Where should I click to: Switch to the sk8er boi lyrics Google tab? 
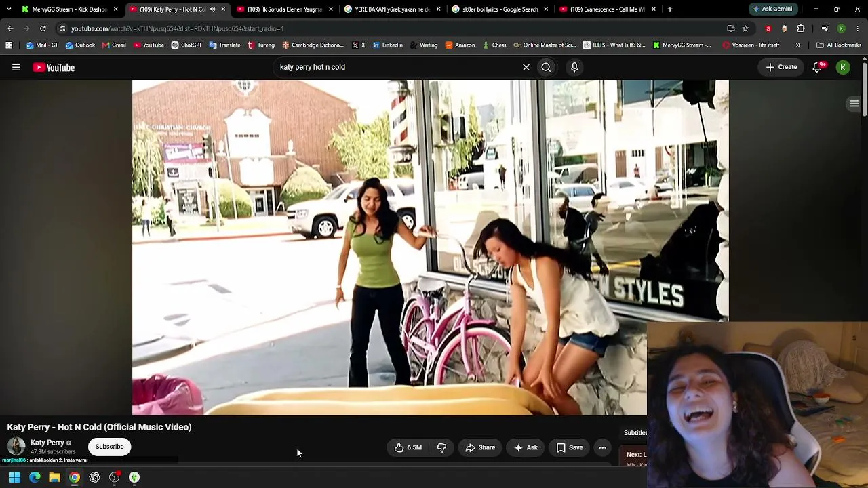[500, 9]
